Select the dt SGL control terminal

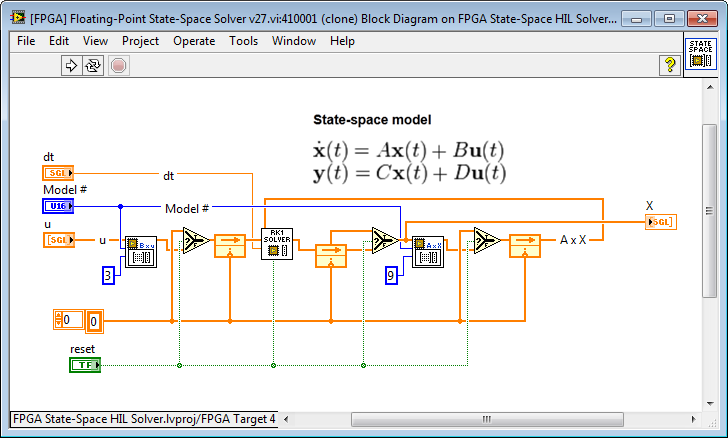[x=58, y=173]
